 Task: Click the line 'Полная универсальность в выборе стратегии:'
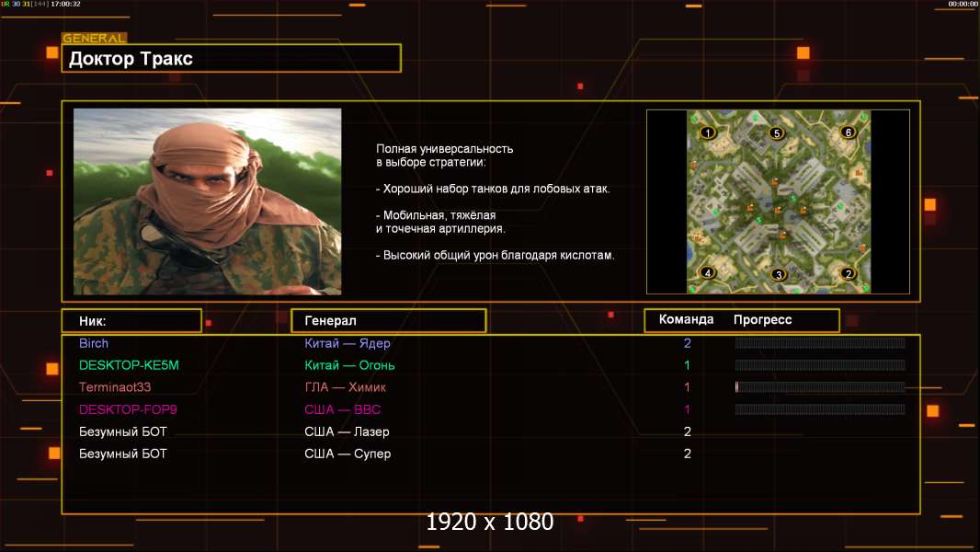click(x=444, y=155)
